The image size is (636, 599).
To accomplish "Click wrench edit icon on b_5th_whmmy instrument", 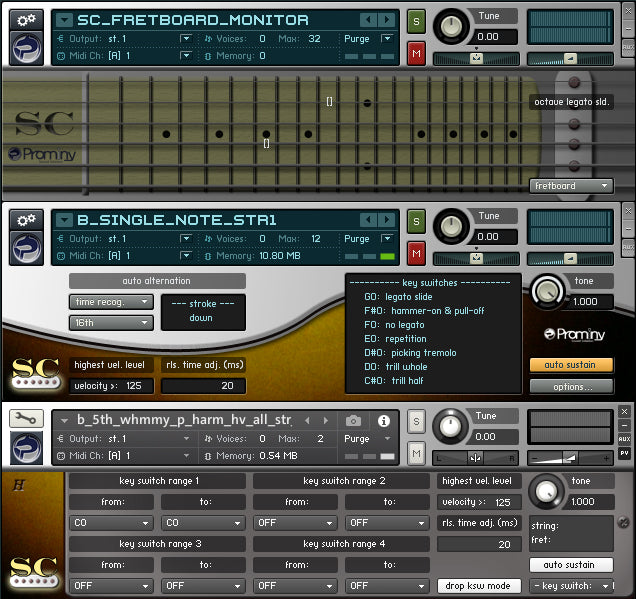I will pyautogui.click(x=25, y=420).
